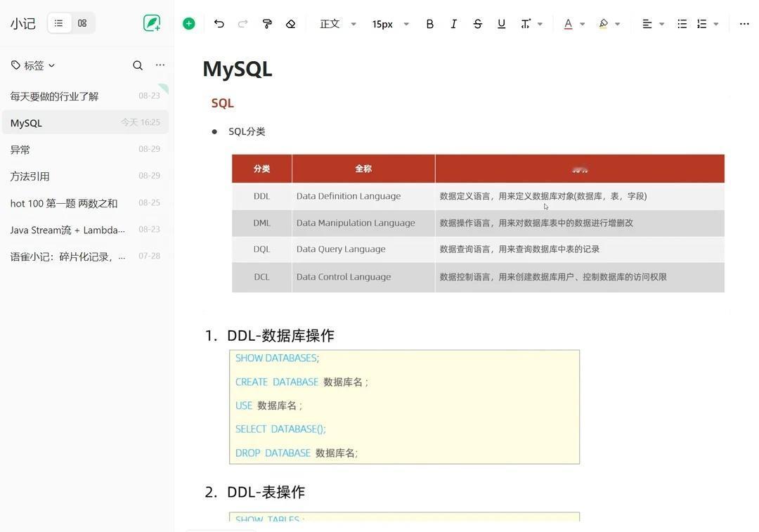Open the 标签 tag filter dropdown
The width and height of the screenshot is (759, 532).
click(33, 65)
